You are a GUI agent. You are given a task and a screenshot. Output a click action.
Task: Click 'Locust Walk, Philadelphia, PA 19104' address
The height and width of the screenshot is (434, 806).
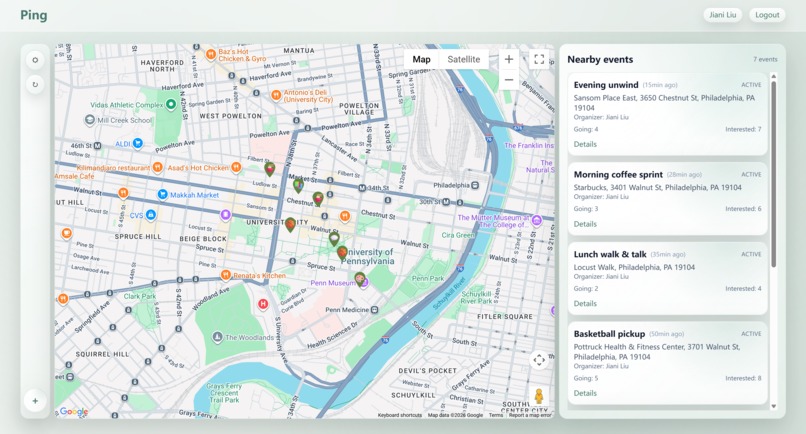pos(634,267)
